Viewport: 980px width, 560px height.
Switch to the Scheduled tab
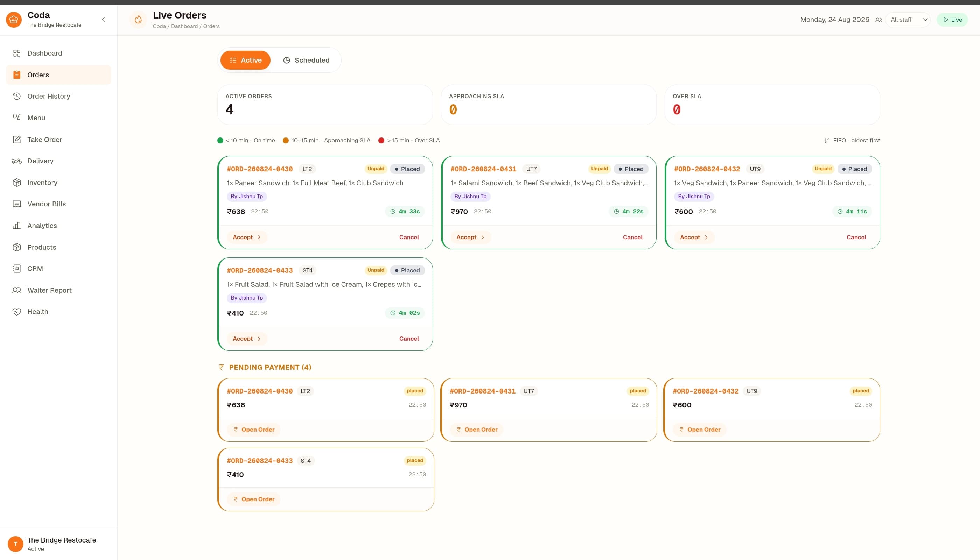tap(306, 60)
